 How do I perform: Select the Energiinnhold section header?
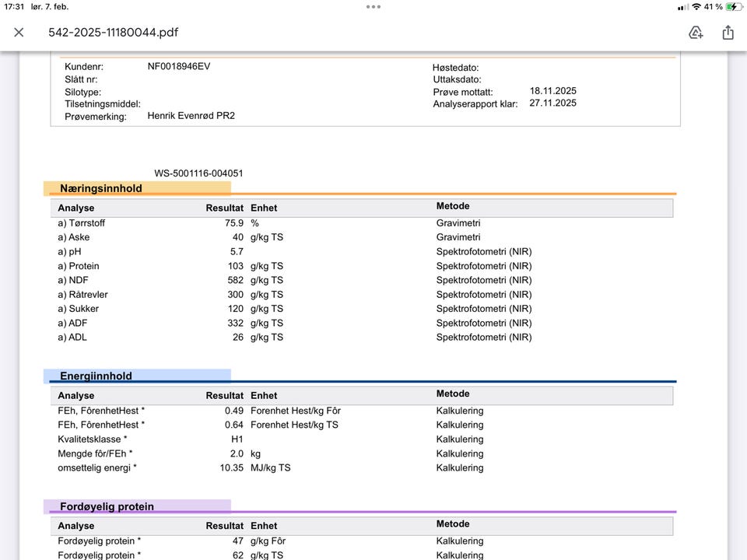[96, 376]
